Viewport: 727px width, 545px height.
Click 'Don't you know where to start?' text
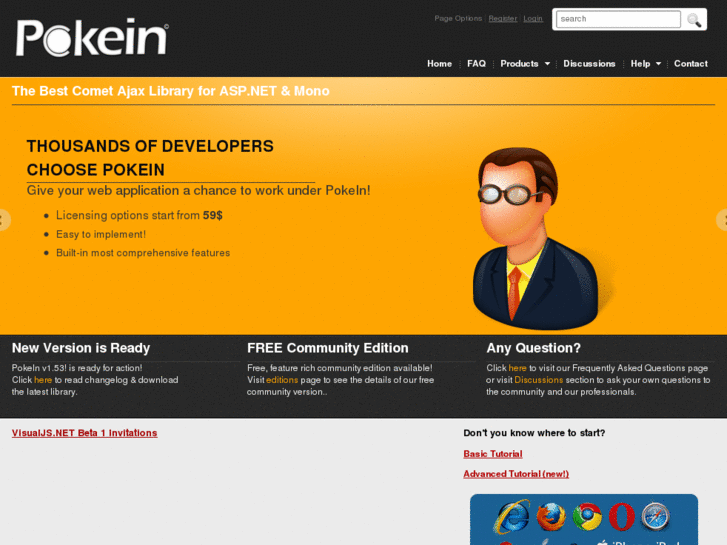pyautogui.click(x=534, y=433)
